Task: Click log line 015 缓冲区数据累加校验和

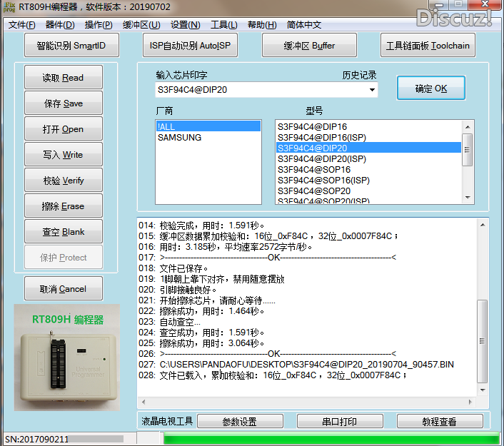Action: click(x=278, y=236)
